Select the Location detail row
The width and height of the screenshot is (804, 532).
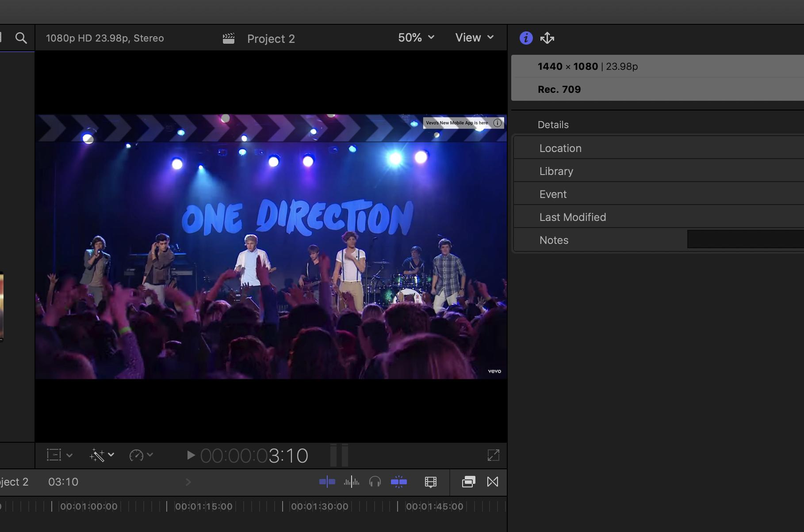(x=659, y=148)
